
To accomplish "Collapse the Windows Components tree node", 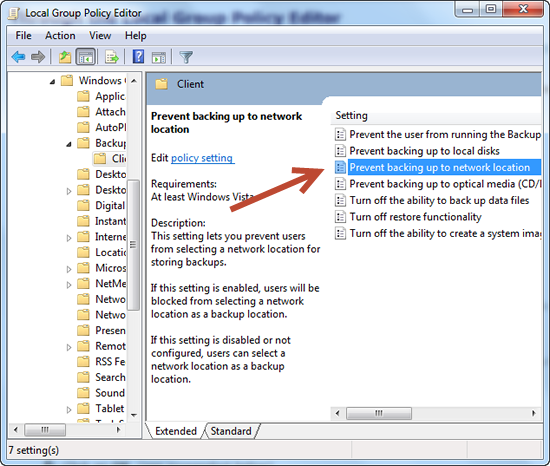I will (52, 81).
